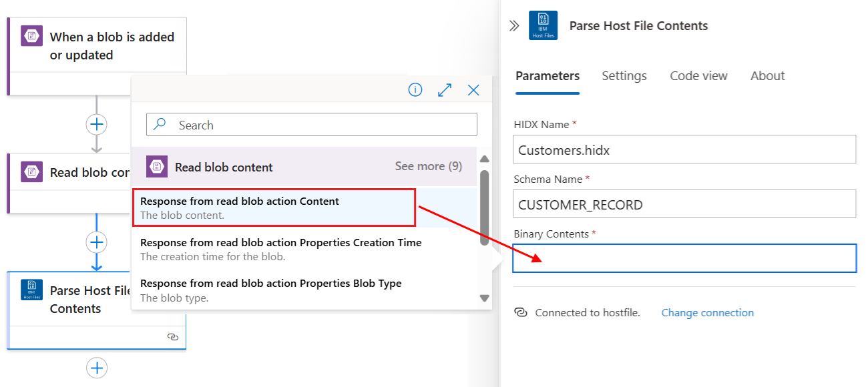Click the blob icon in the Read blob content header
Viewport: 868px width, 387px height.
[157, 166]
